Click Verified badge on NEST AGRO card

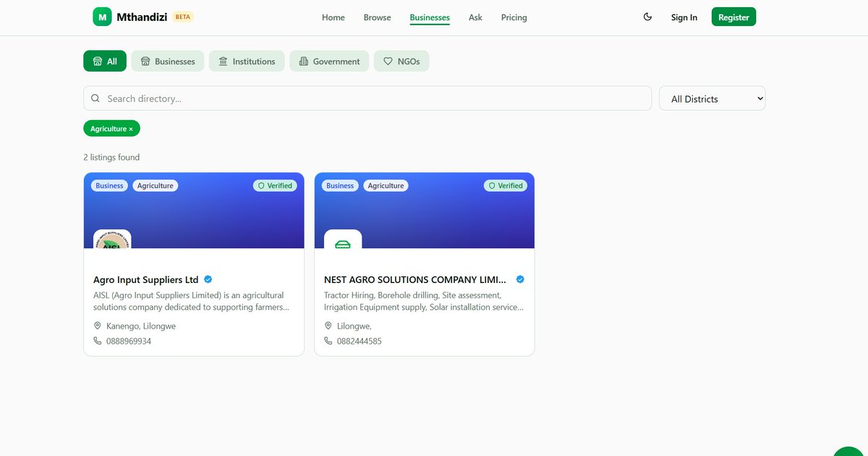(x=506, y=185)
